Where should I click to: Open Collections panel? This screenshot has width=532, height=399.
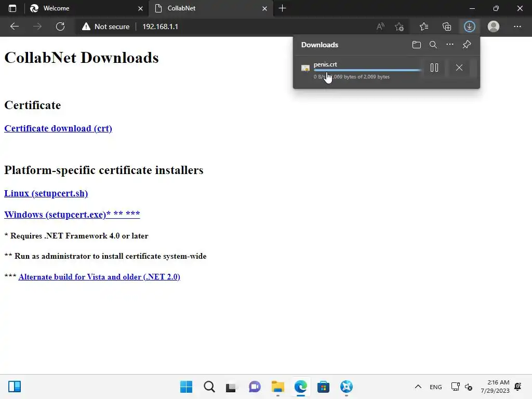click(x=447, y=26)
